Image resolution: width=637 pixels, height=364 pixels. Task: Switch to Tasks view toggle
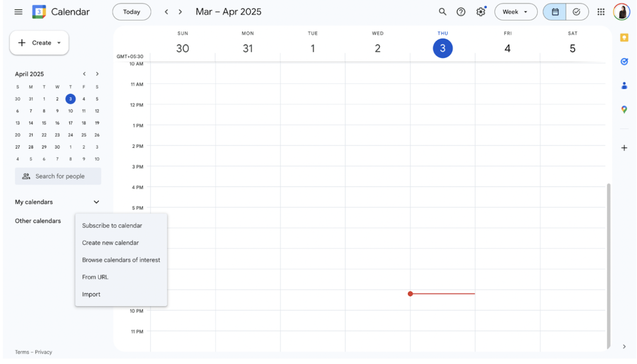pyautogui.click(x=576, y=12)
